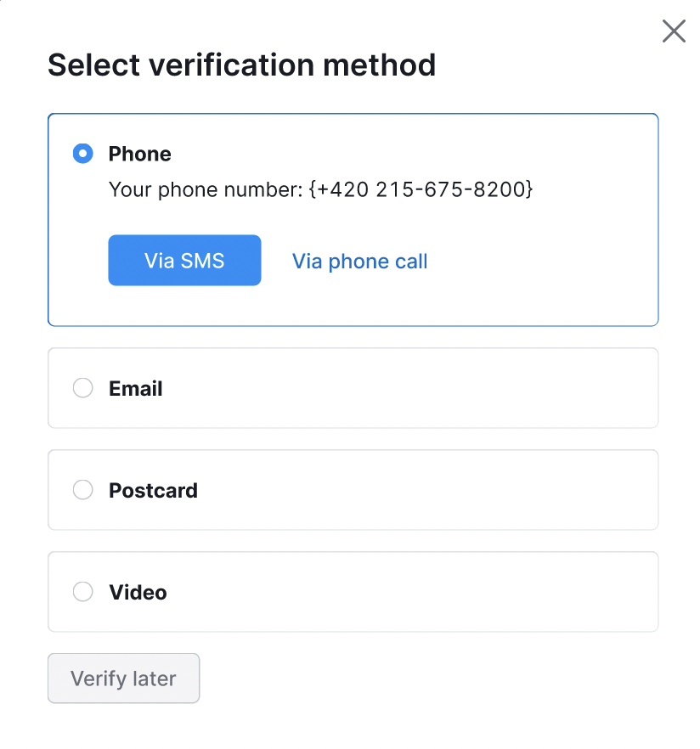
Task: Click the Postcard option row
Action: tap(353, 490)
